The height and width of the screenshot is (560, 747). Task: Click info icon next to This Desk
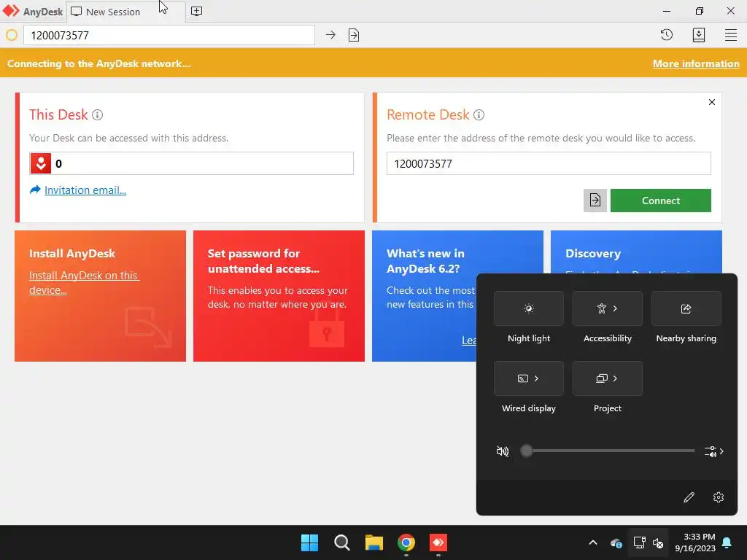pyautogui.click(x=97, y=114)
